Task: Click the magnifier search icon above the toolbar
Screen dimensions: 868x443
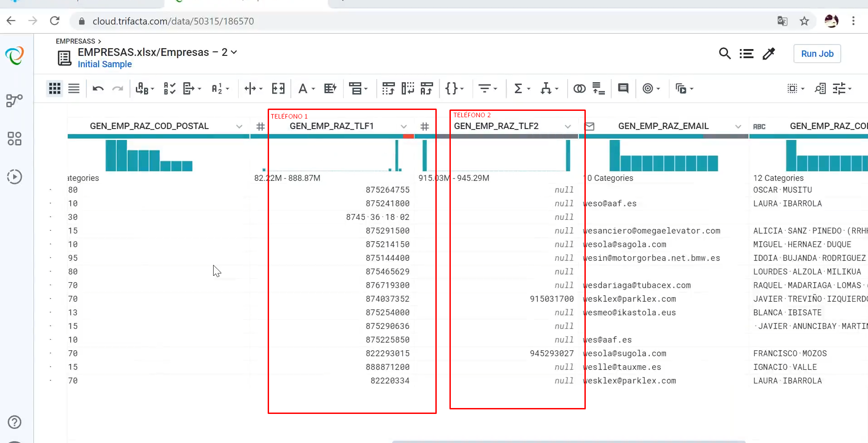Action: [724, 54]
